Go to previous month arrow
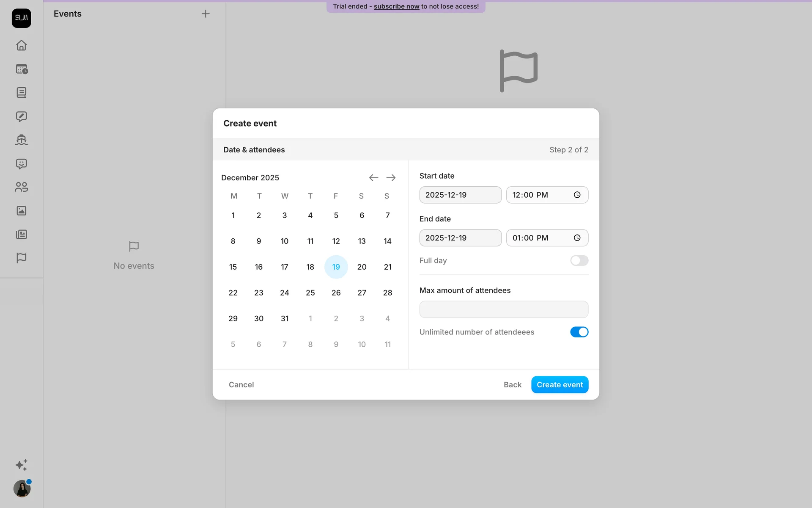This screenshot has width=812, height=508. tap(373, 178)
